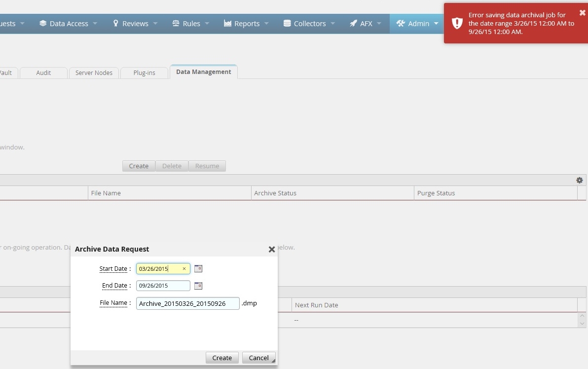Image resolution: width=588 pixels, height=369 pixels.
Task: Cancel the Archive Data Request
Action: pyautogui.click(x=258, y=358)
